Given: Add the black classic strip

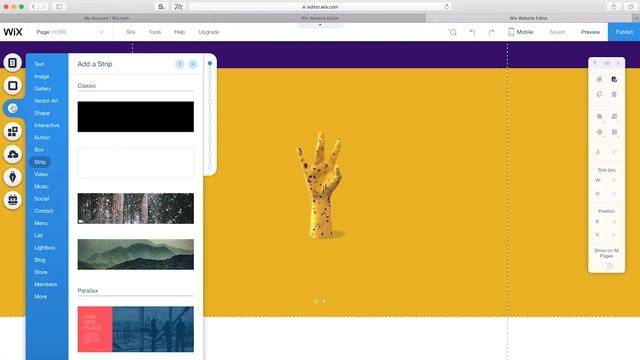Looking at the screenshot, I should click(x=136, y=117).
